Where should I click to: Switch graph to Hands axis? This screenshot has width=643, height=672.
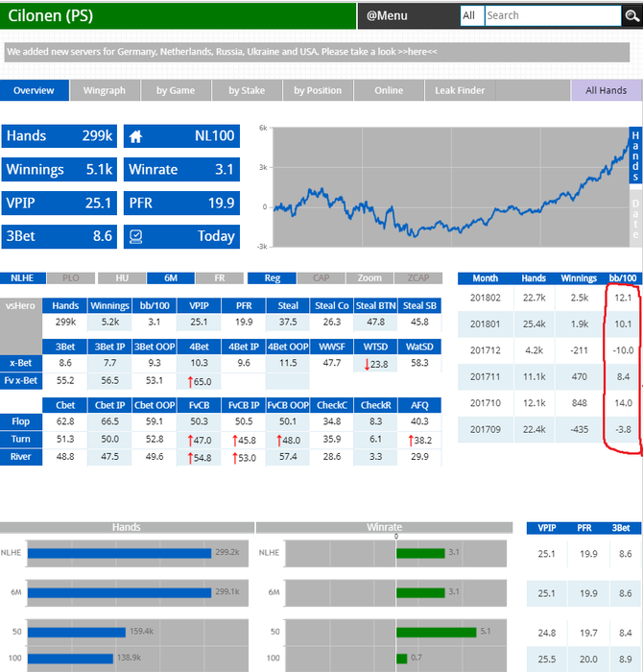tap(635, 156)
